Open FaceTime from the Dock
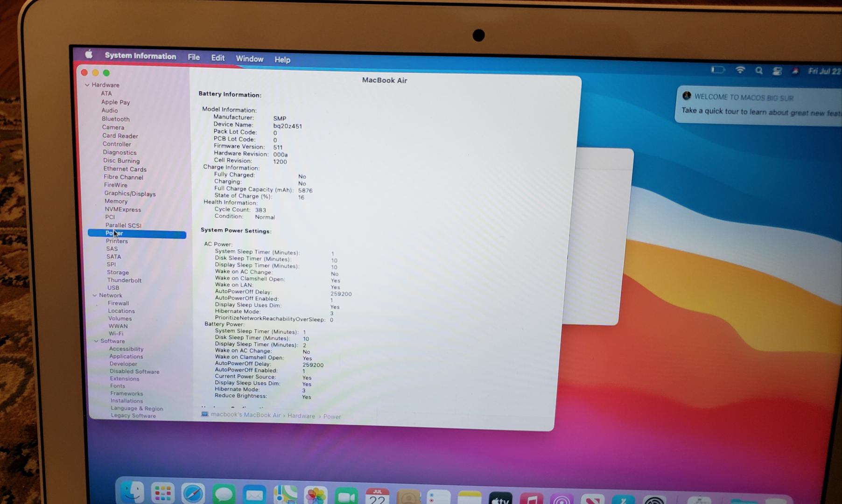The width and height of the screenshot is (842, 504). click(x=346, y=497)
